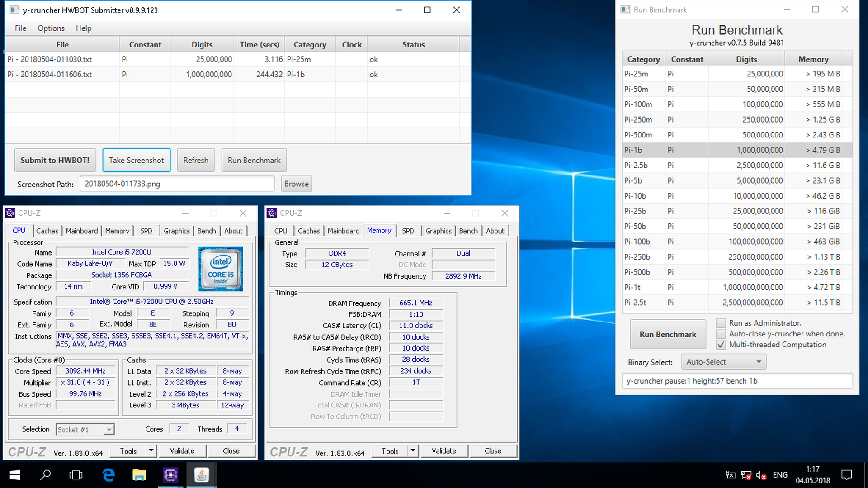Launch Microsoft Edge from taskbar
This screenshot has height=488, width=868.
[108, 475]
